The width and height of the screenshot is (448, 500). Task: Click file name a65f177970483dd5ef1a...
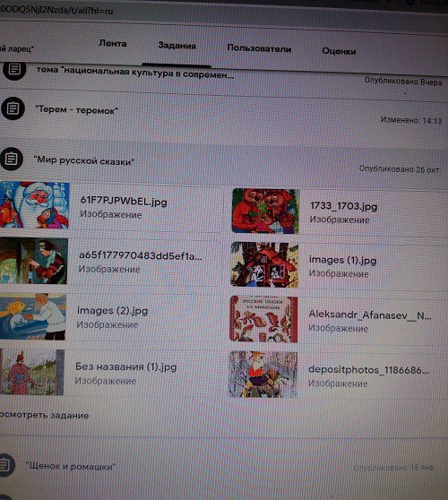tap(141, 255)
